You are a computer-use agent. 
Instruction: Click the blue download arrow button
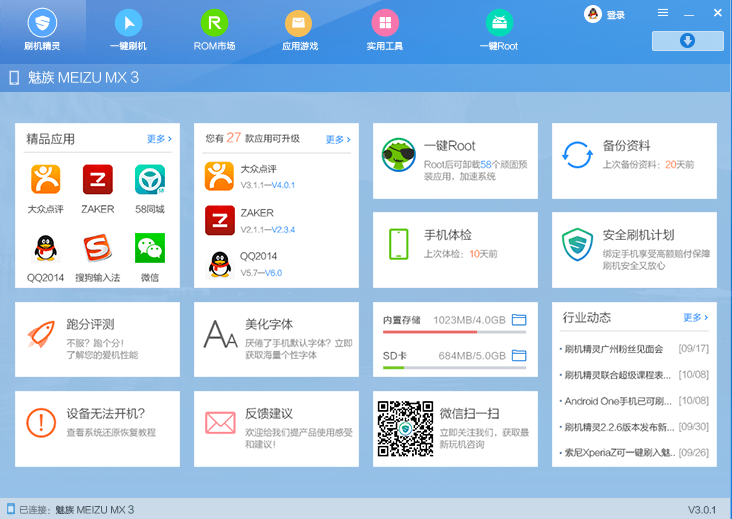(687, 40)
